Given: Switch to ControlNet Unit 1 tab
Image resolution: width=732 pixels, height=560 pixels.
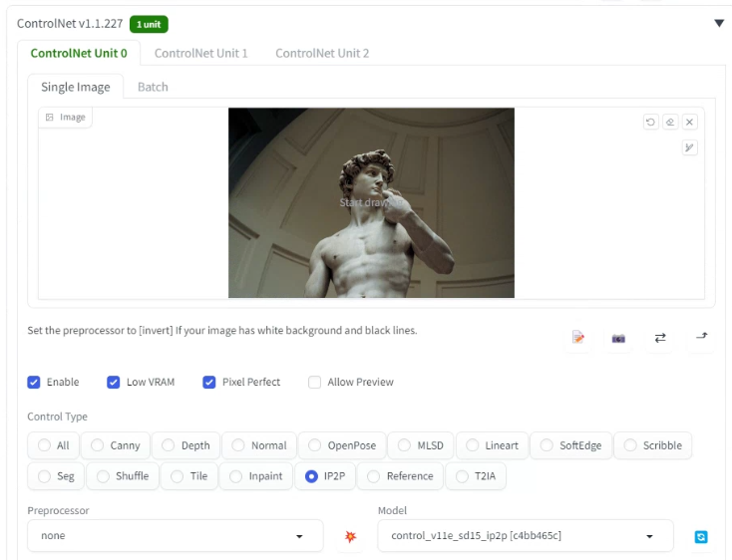Looking at the screenshot, I should point(200,53).
